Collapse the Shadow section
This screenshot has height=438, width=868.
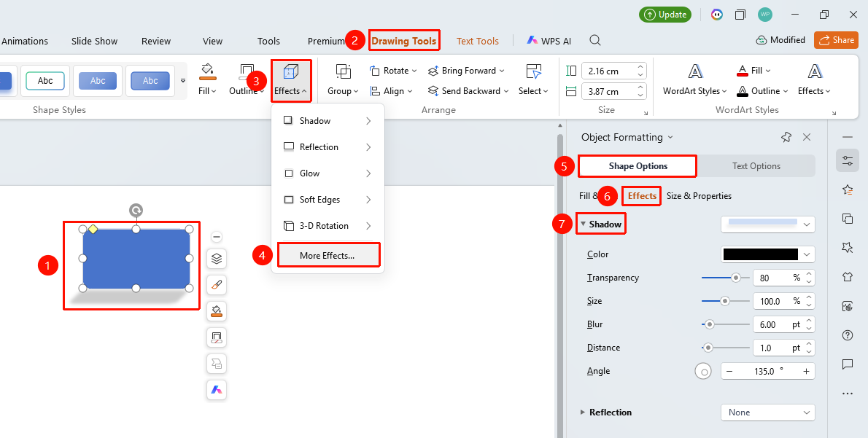tap(583, 224)
